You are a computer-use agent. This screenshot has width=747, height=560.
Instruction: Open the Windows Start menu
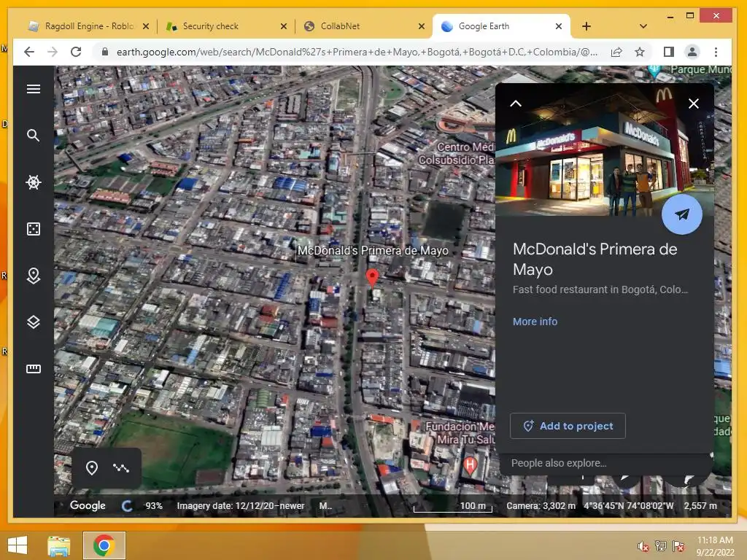[x=18, y=545]
